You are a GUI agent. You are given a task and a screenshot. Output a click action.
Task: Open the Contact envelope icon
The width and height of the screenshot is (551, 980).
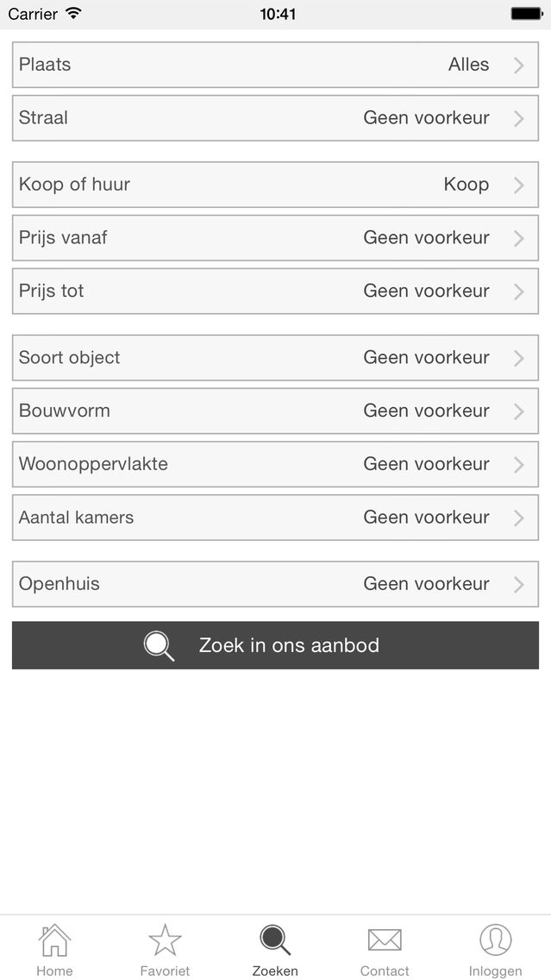[x=385, y=940]
